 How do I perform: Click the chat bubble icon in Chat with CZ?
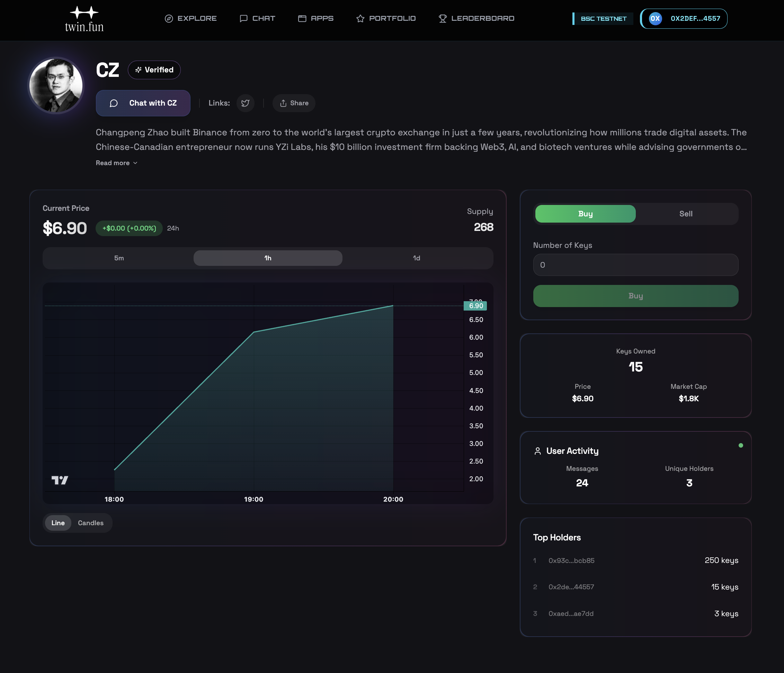[114, 103]
